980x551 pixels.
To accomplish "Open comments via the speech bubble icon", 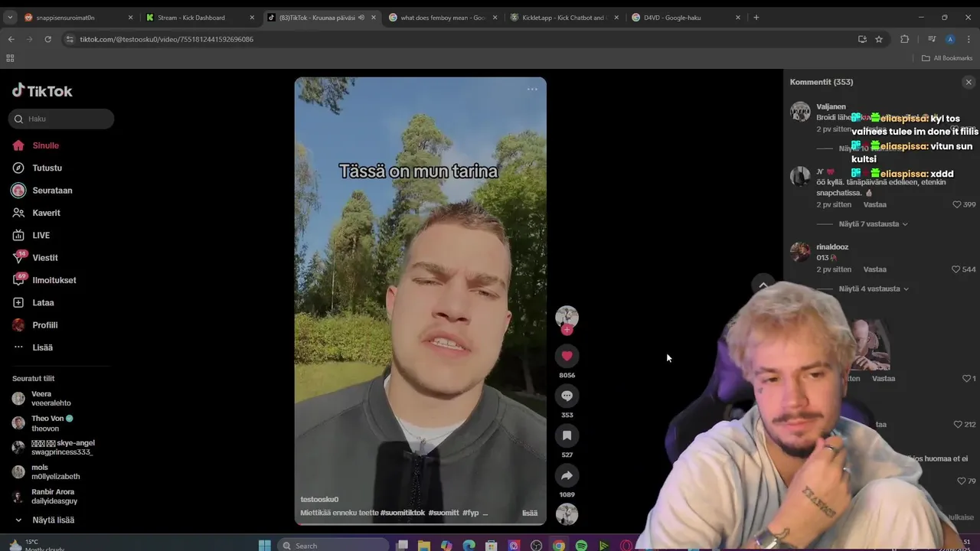I will click(x=567, y=396).
